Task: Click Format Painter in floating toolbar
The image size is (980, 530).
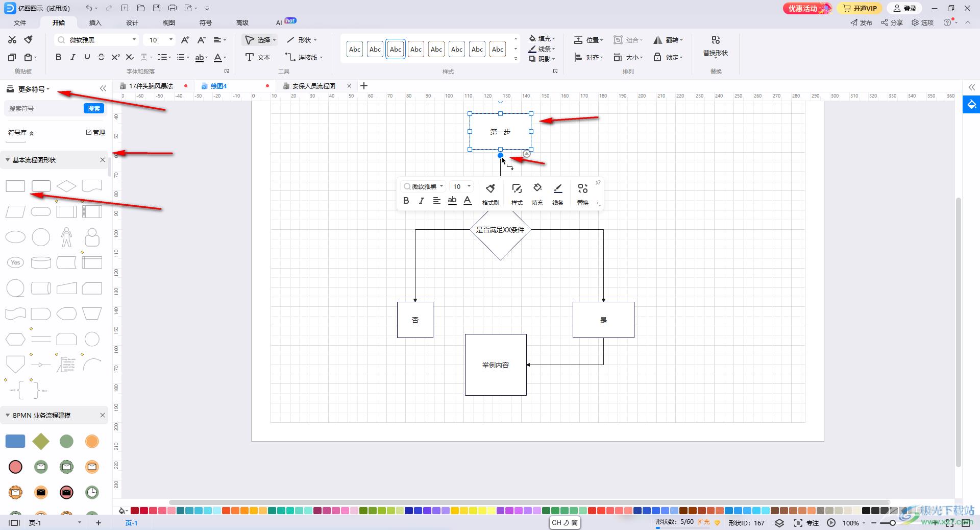Action: pos(491,195)
